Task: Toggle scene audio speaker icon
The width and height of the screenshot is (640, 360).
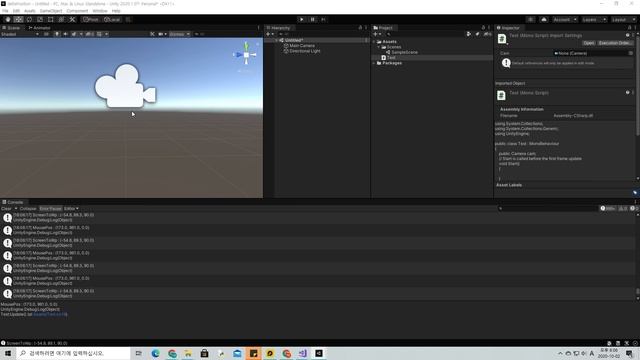Action: click(x=65, y=34)
